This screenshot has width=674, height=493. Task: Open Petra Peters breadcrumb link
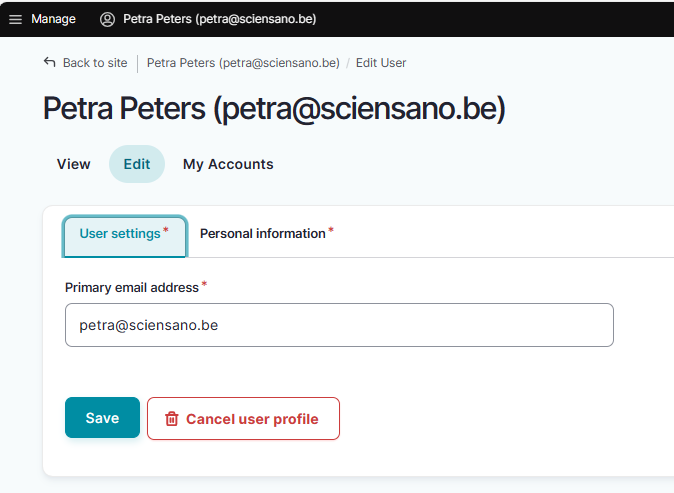pos(243,63)
